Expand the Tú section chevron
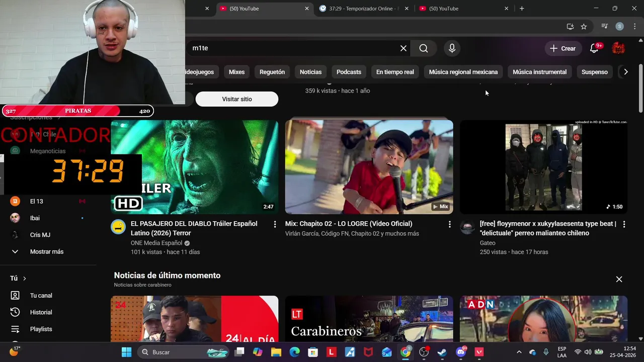Image resolution: width=644 pixels, height=362 pixels. [x=24, y=278]
